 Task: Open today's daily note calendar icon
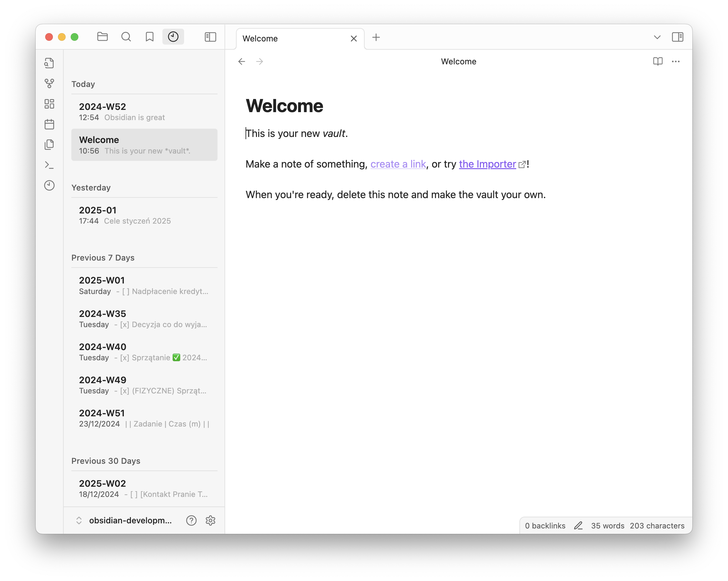pyautogui.click(x=49, y=124)
